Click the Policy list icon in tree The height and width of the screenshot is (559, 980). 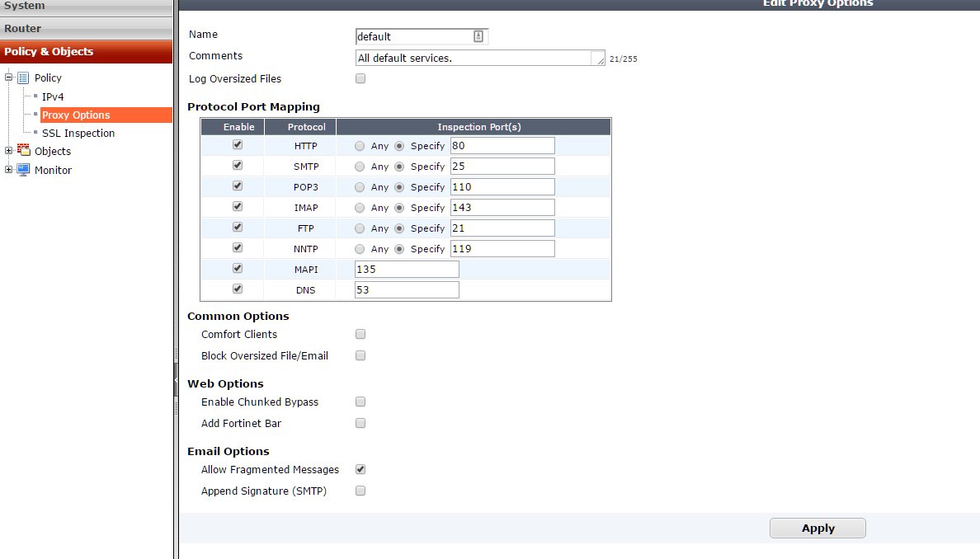[x=23, y=78]
